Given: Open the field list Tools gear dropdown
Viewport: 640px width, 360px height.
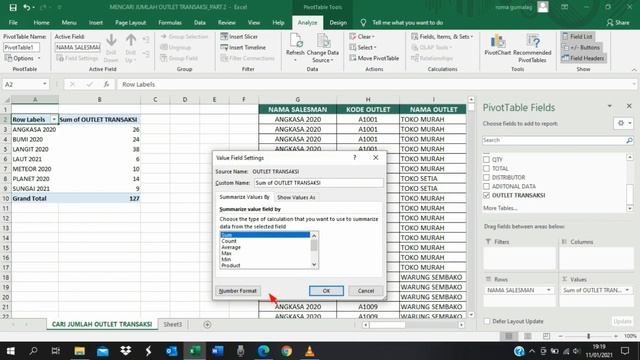Looking at the screenshot, I should pos(624,123).
